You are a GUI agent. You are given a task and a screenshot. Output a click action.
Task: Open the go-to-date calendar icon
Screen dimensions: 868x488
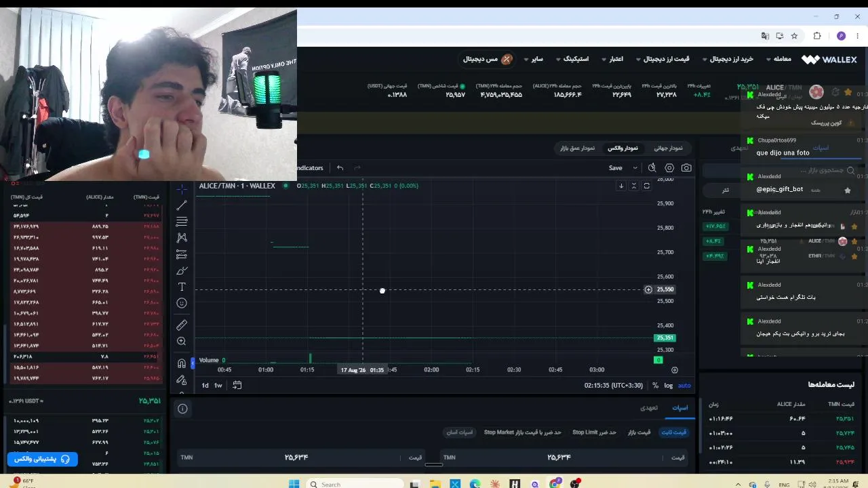(x=237, y=385)
